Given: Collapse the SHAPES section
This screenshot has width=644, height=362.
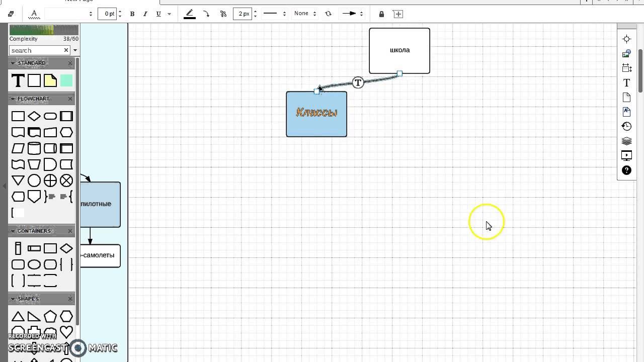Looking at the screenshot, I should pos(13,299).
